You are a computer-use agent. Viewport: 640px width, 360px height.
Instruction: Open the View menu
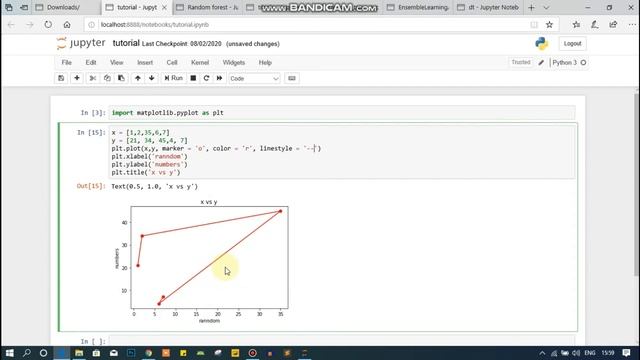tap(116, 62)
